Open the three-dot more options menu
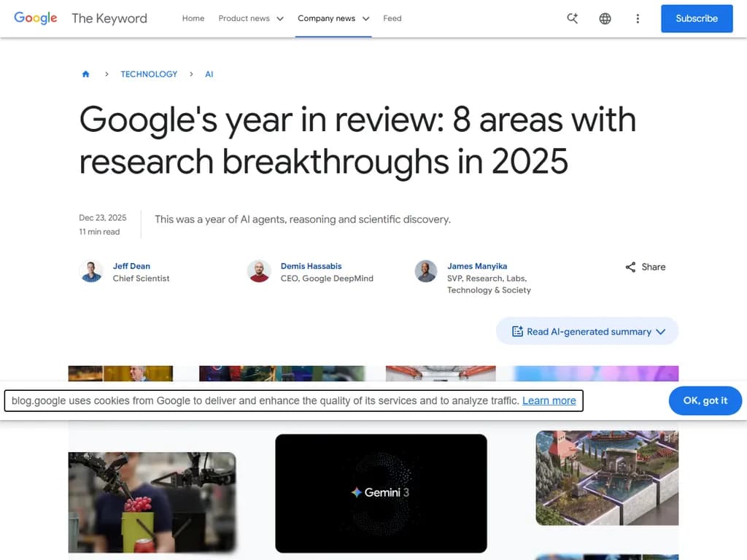This screenshot has width=747, height=560. (x=638, y=18)
